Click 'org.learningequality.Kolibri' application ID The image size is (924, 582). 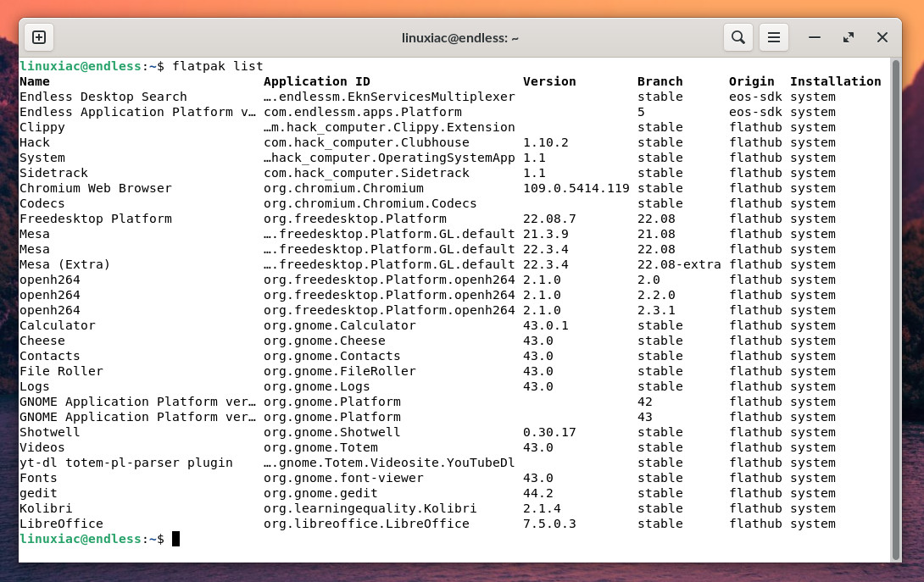coord(370,509)
